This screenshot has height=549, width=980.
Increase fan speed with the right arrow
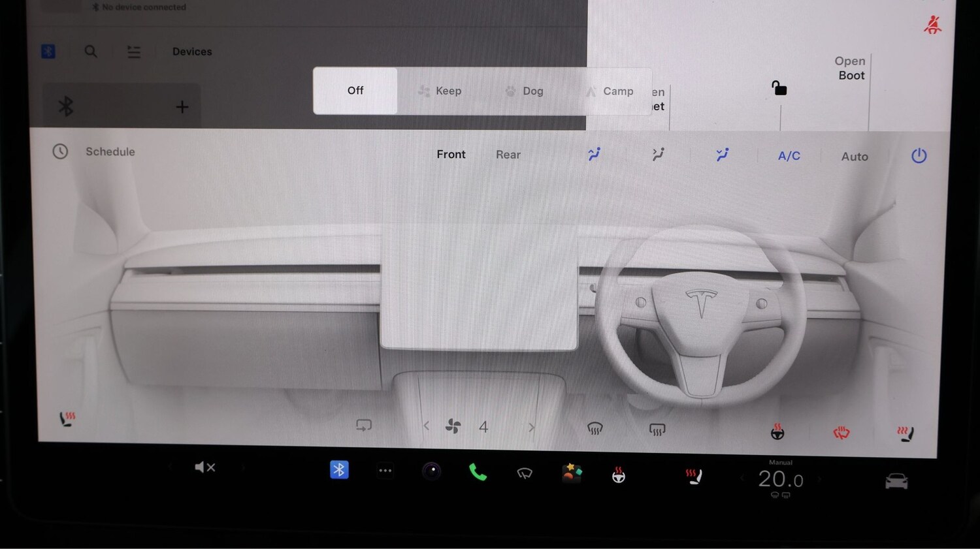531,426
